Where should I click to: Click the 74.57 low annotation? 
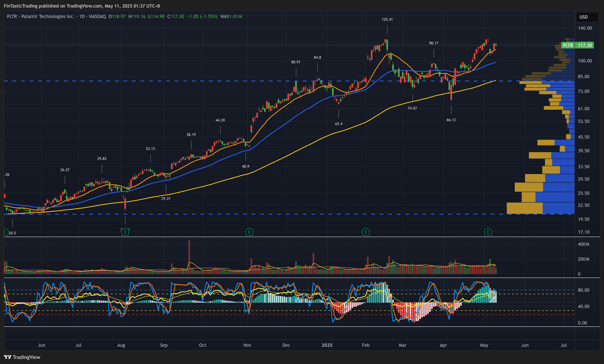coord(412,108)
